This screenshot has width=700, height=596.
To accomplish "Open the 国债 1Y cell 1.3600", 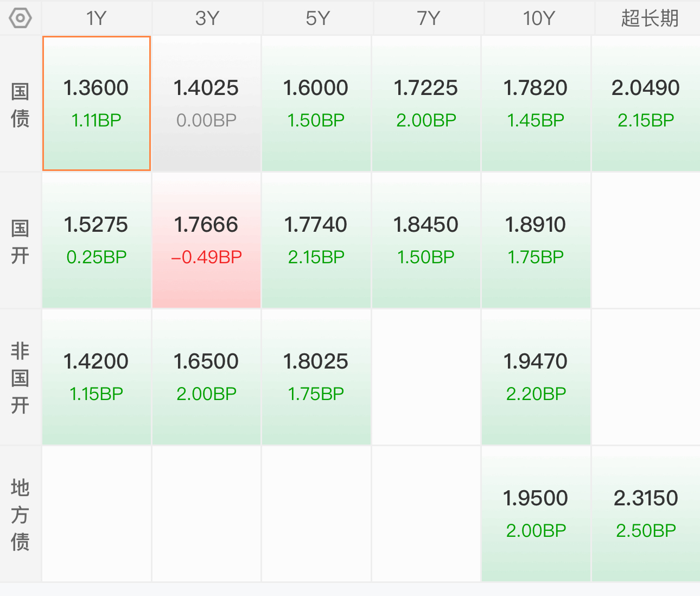I will tap(97, 104).
